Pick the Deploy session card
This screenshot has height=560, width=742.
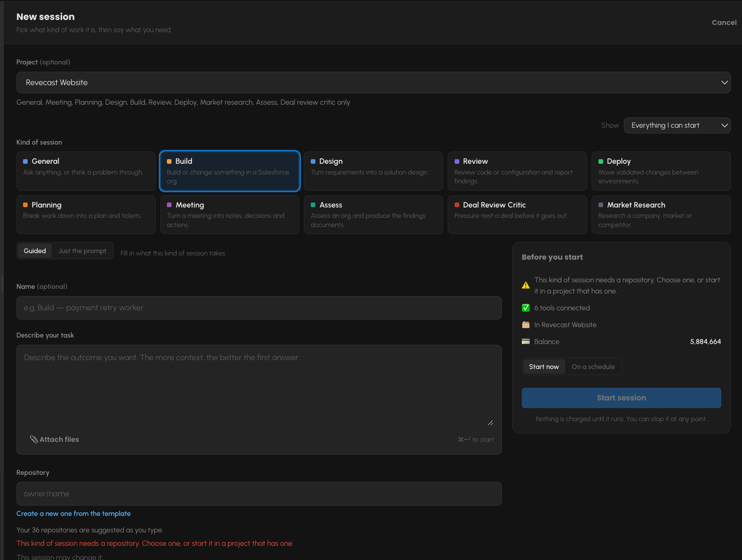click(661, 171)
